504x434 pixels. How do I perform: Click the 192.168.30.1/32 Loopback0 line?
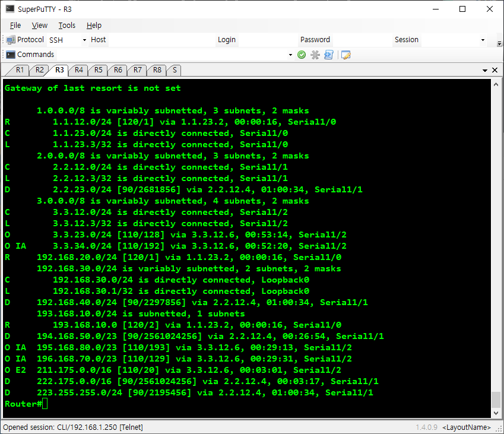pyautogui.click(x=157, y=292)
